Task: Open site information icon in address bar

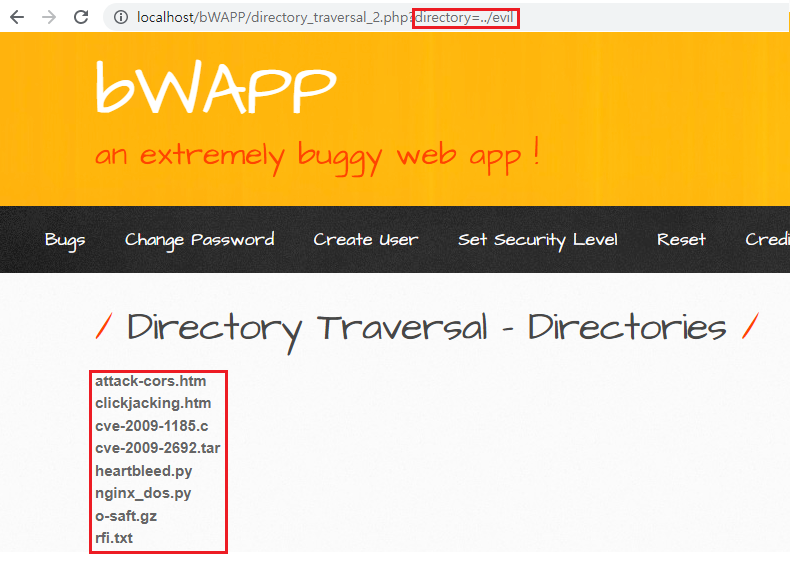Action: [120, 17]
